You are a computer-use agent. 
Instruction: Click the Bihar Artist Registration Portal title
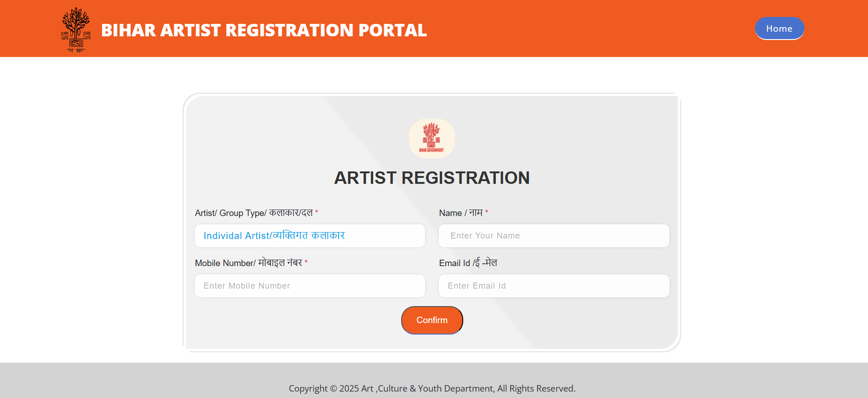(264, 30)
